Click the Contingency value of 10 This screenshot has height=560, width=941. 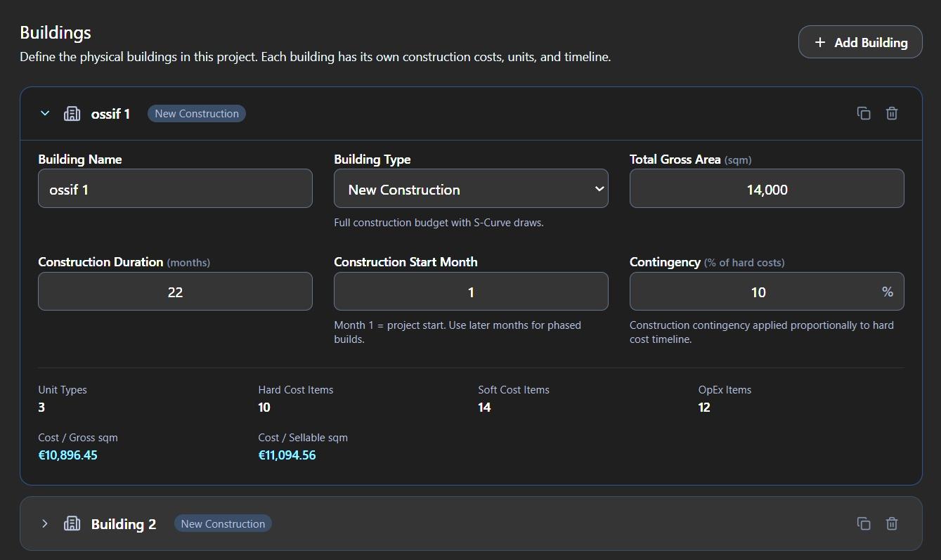tap(759, 291)
